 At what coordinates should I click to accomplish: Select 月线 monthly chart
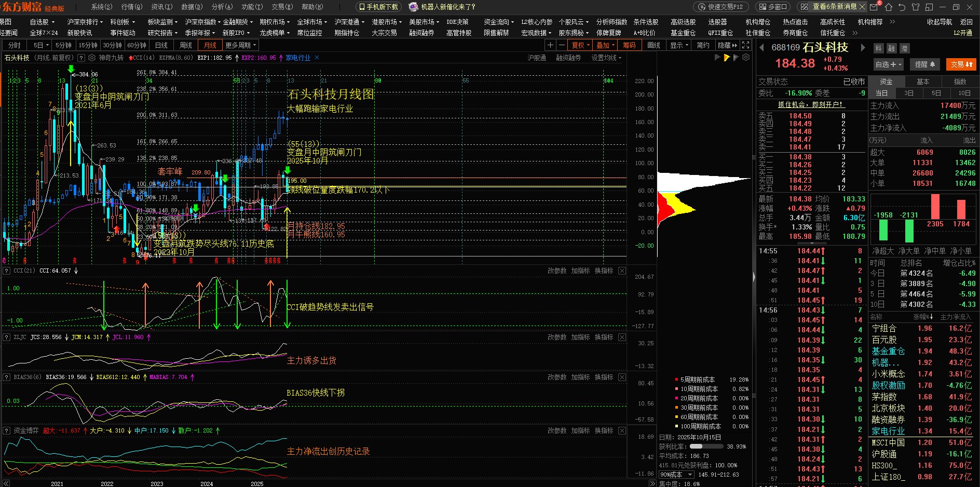pos(210,45)
